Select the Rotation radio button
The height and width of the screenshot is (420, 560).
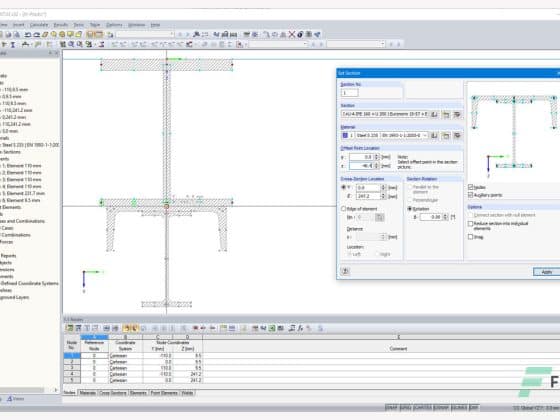pos(410,209)
